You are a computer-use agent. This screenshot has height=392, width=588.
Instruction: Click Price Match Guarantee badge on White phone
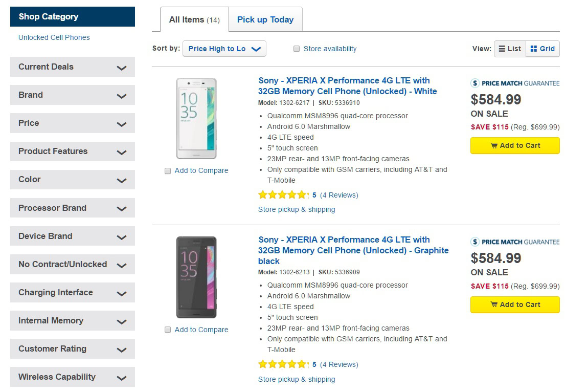click(x=515, y=83)
